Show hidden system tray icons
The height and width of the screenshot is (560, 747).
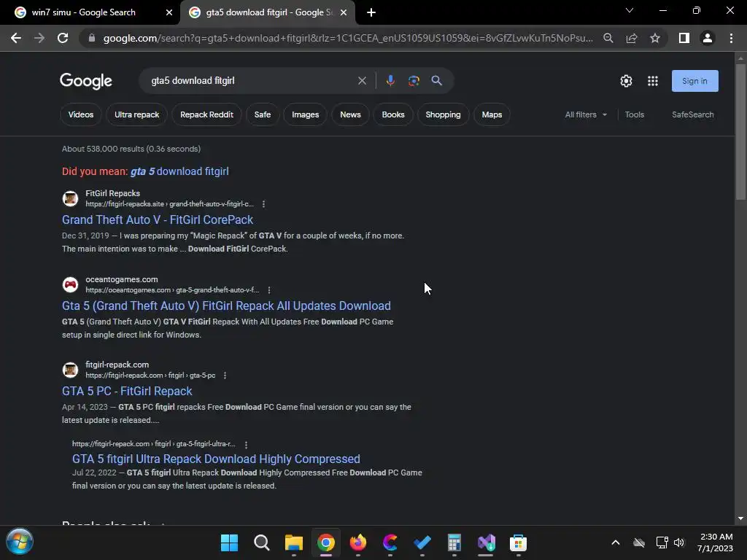(x=616, y=542)
